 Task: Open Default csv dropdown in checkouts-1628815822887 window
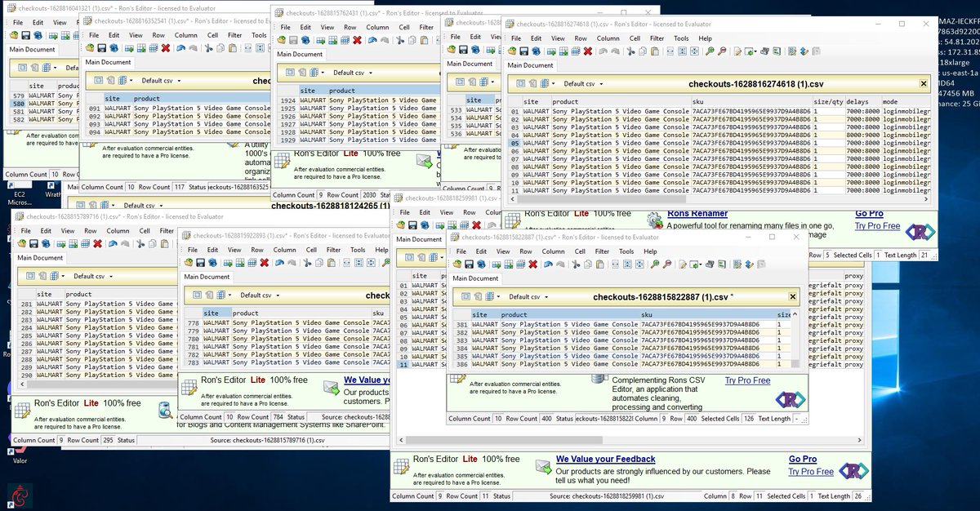coord(528,296)
